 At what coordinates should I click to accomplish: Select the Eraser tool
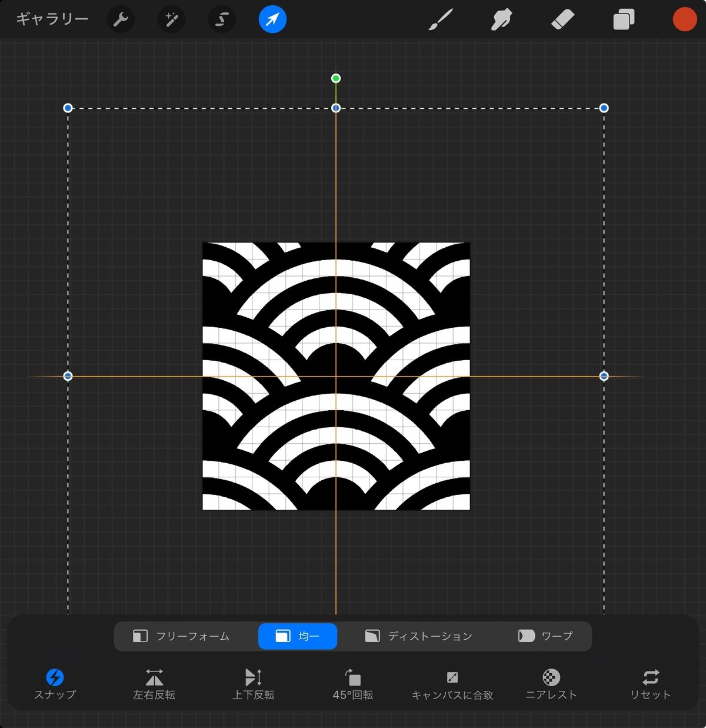click(x=562, y=19)
